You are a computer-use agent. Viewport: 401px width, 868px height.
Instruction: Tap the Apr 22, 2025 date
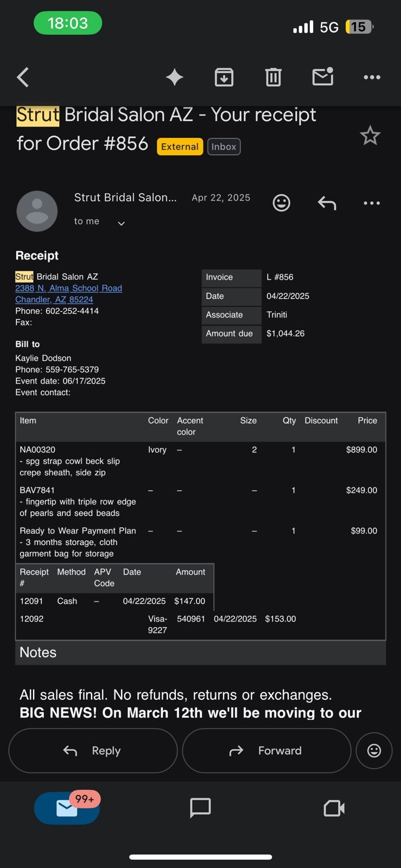[x=221, y=197]
